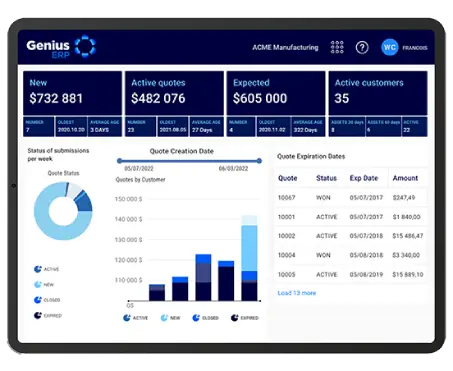453x371 pixels.
Task: Sort table by Quote column header
Action: (x=287, y=178)
